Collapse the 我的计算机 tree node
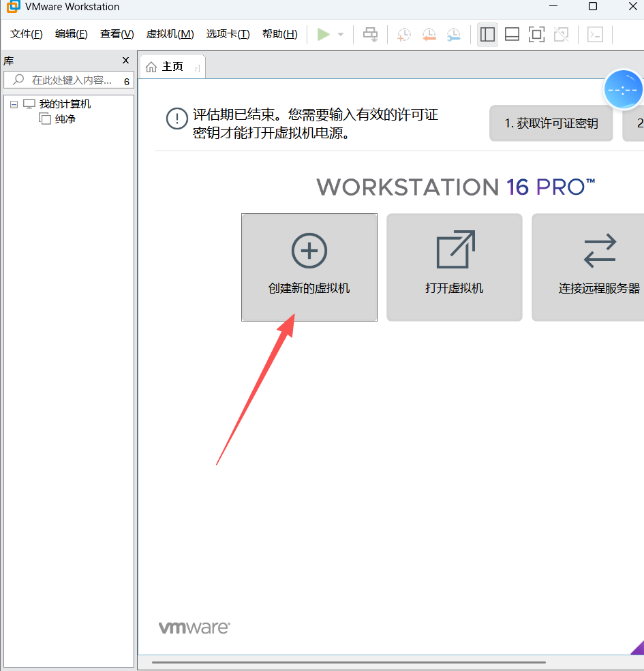The height and width of the screenshot is (671, 644). coord(14,104)
